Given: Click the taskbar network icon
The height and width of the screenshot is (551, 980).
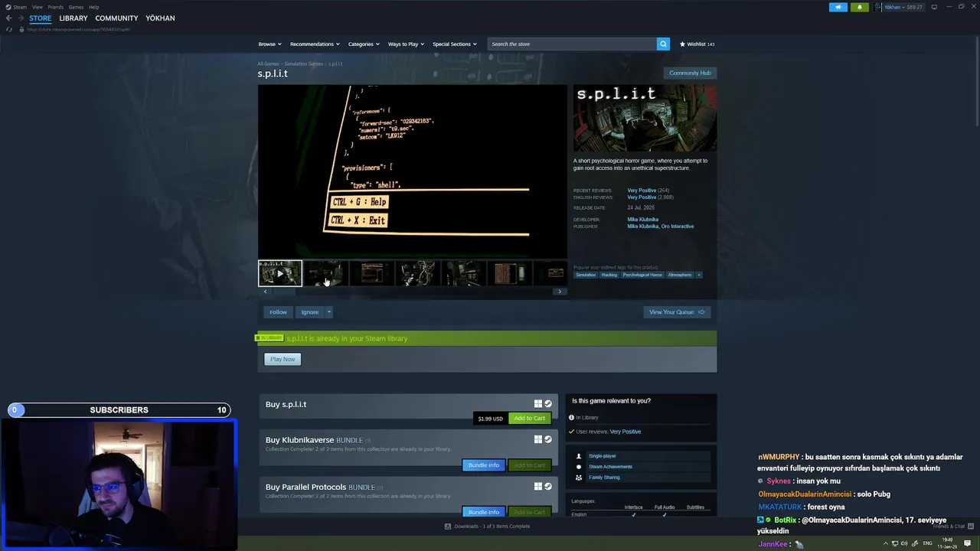Looking at the screenshot, I should (x=895, y=543).
